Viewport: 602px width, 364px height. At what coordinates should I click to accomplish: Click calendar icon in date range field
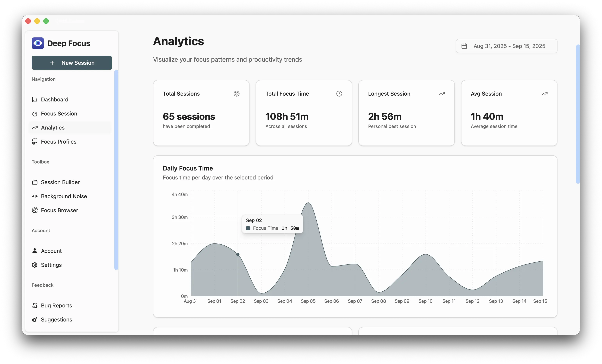(464, 46)
